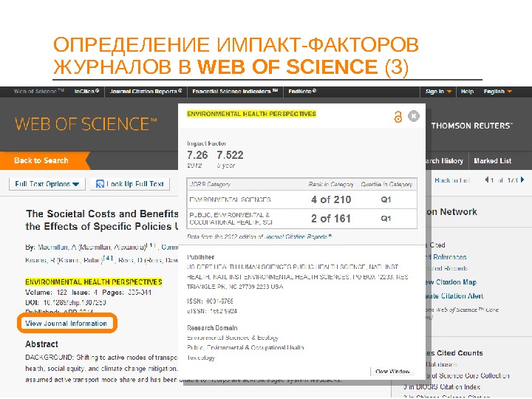Click highlighted Environmental Health Perspectives in article

[x=94, y=282]
